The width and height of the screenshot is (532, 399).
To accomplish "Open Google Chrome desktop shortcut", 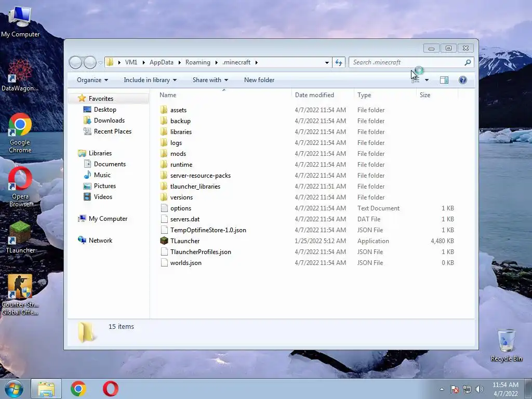I will pos(20,133).
